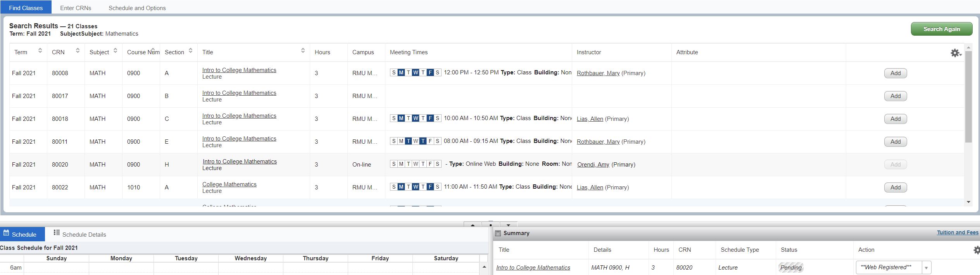Sort results by Subject column arrows

(x=115, y=51)
